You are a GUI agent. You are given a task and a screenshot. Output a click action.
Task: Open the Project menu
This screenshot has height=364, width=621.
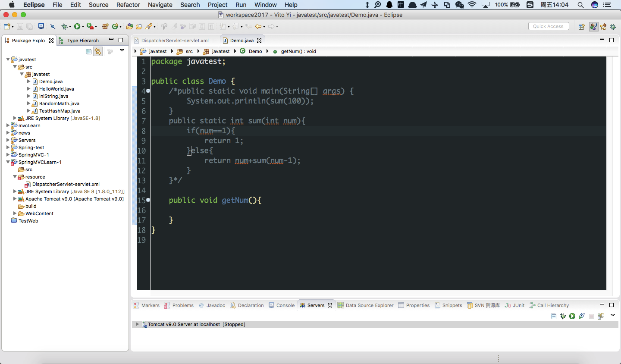click(217, 5)
